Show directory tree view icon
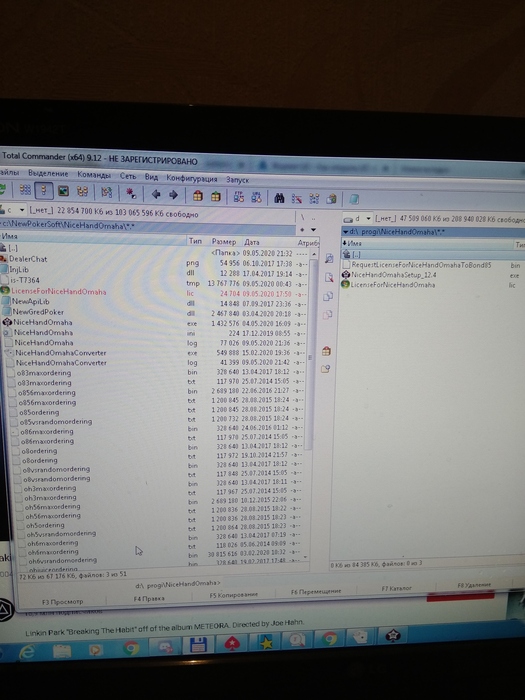 tap(82, 192)
